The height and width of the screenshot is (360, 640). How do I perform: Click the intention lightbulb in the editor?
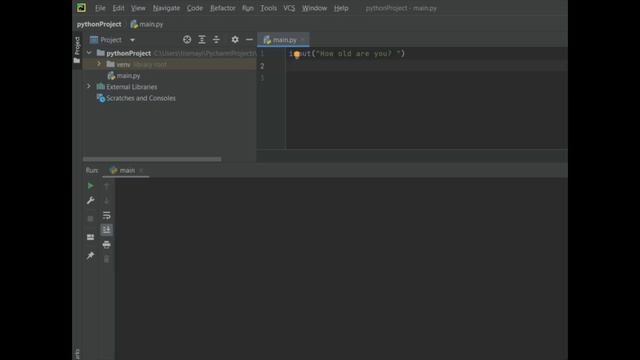tap(297, 54)
